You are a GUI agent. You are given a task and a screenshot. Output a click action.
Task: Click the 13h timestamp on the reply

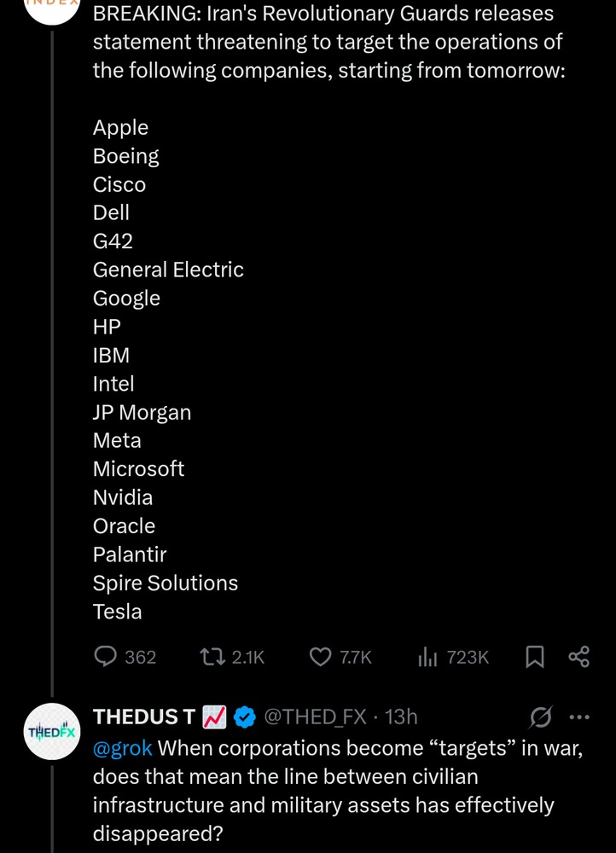(x=402, y=717)
